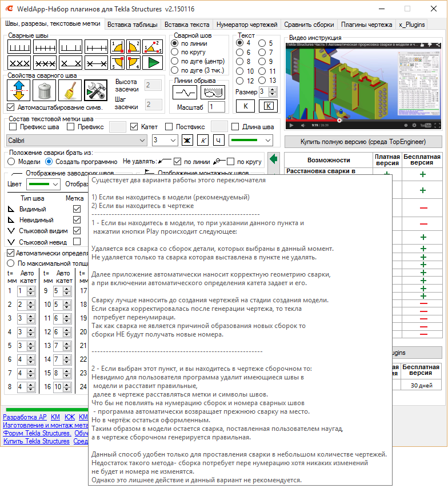448x488 pixels.
Task: Increase the Размер spinner value
Action: pos(273,90)
